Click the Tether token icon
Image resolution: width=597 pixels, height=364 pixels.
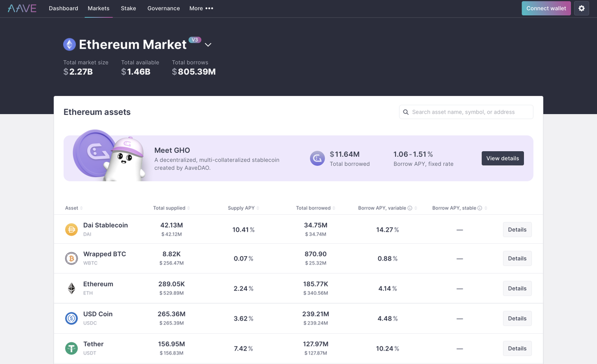pos(72,348)
